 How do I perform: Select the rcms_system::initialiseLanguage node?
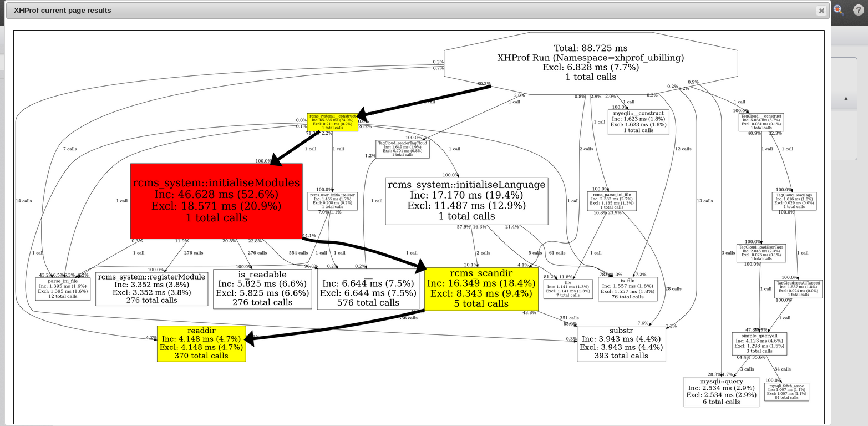[466, 200]
